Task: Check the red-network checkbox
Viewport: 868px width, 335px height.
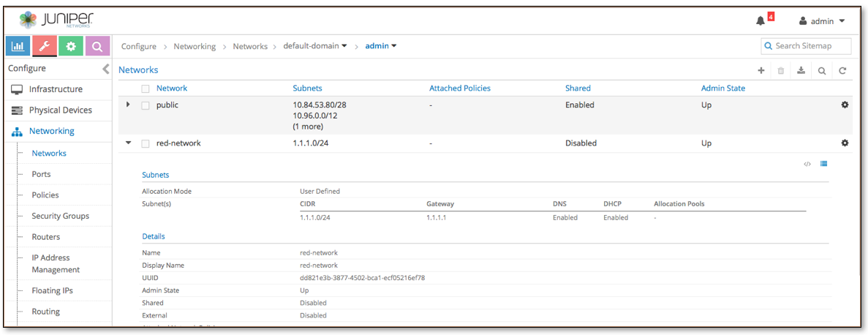Action: click(146, 143)
